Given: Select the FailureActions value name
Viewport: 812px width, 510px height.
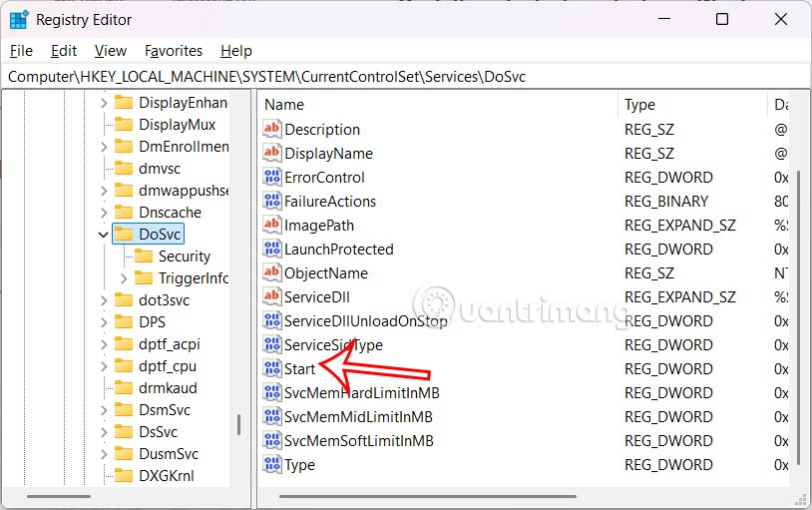Looking at the screenshot, I should pyautogui.click(x=330, y=201).
